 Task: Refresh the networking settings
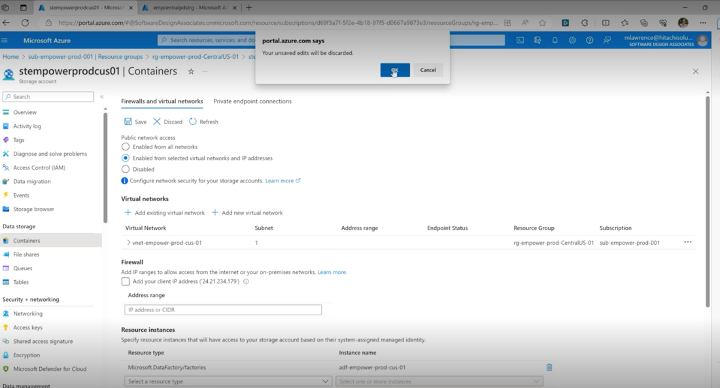point(203,122)
